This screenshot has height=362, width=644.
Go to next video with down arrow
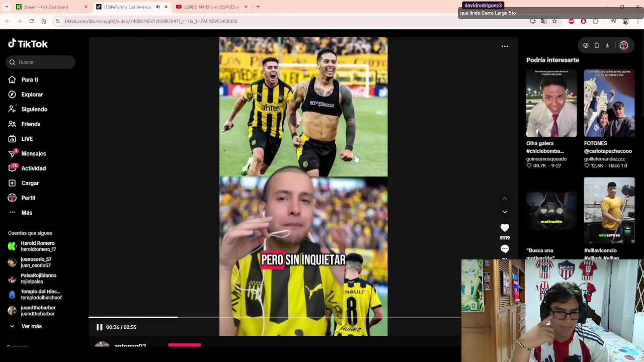(x=505, y=212)
